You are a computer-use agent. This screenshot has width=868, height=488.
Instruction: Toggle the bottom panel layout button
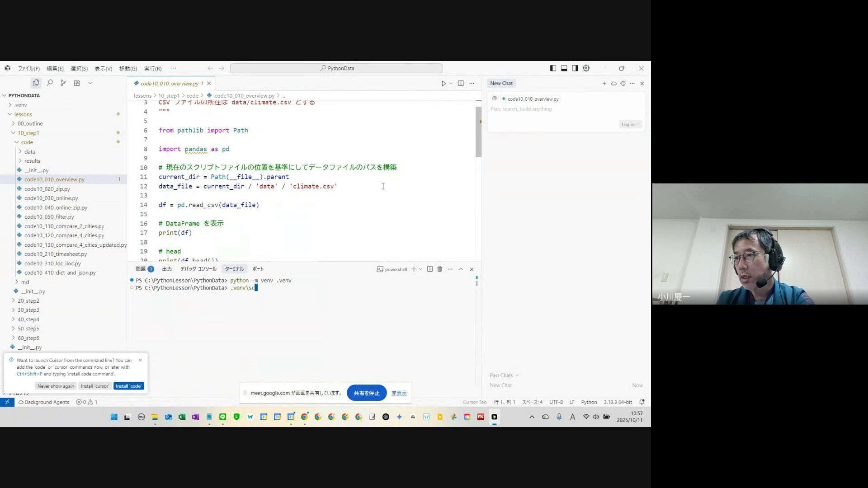pyautogui.click(x=564, y=68)
